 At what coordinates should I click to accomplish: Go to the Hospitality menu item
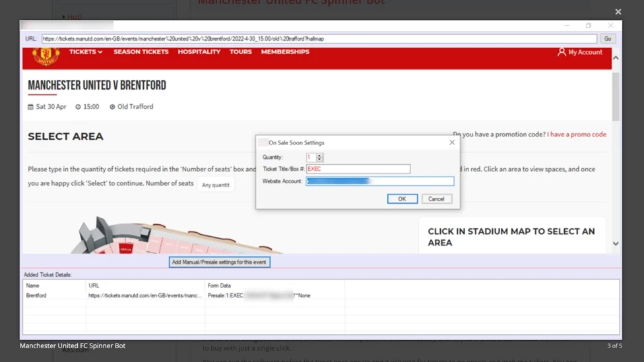tap(199, 52)
